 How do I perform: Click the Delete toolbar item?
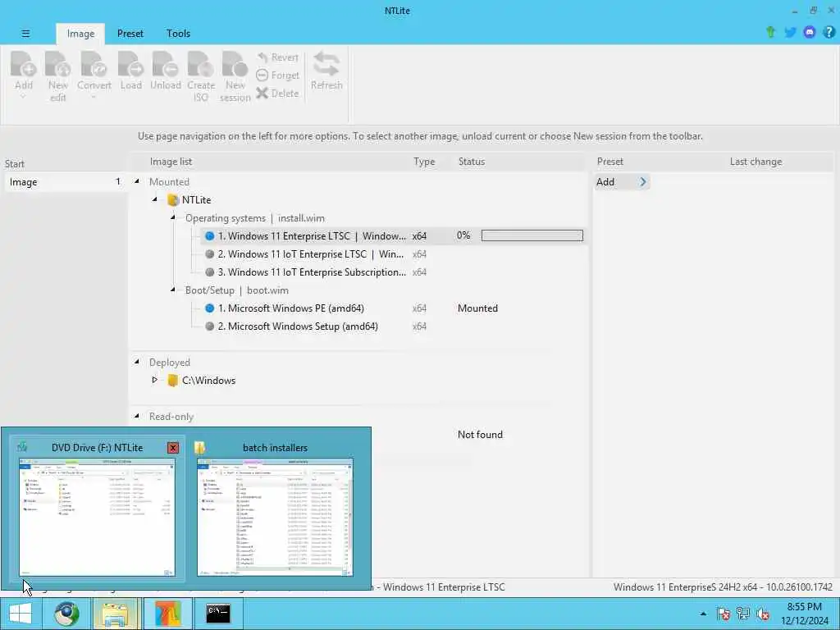(x=277, y=94)
